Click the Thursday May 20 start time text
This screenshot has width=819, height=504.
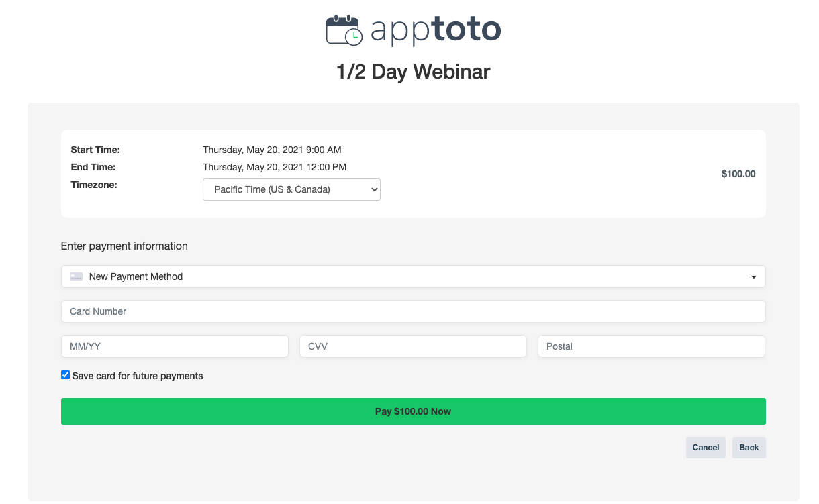272,150
